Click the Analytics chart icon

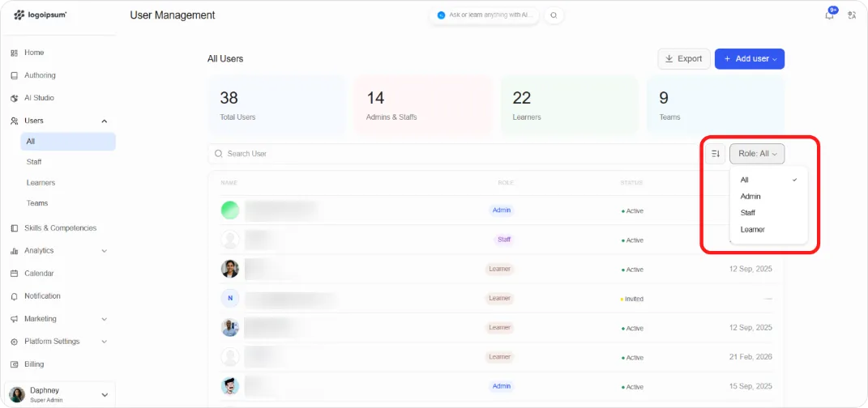point(15,251)
